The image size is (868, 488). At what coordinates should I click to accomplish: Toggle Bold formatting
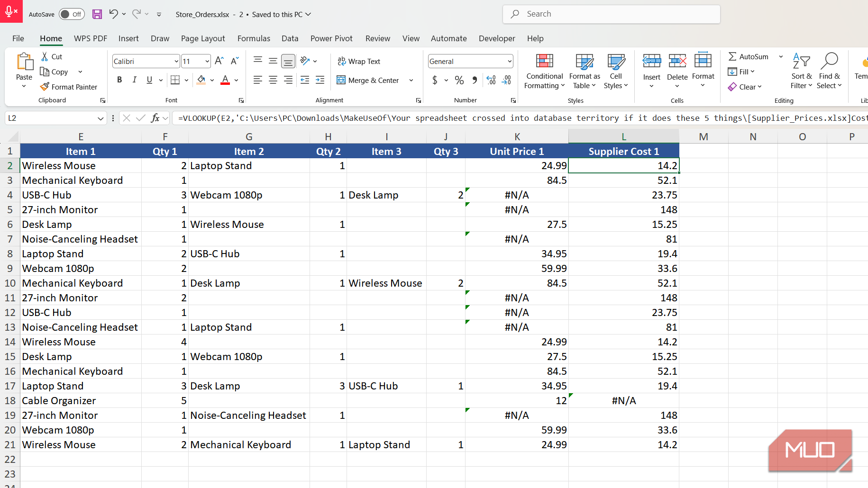tap(119, 80)
